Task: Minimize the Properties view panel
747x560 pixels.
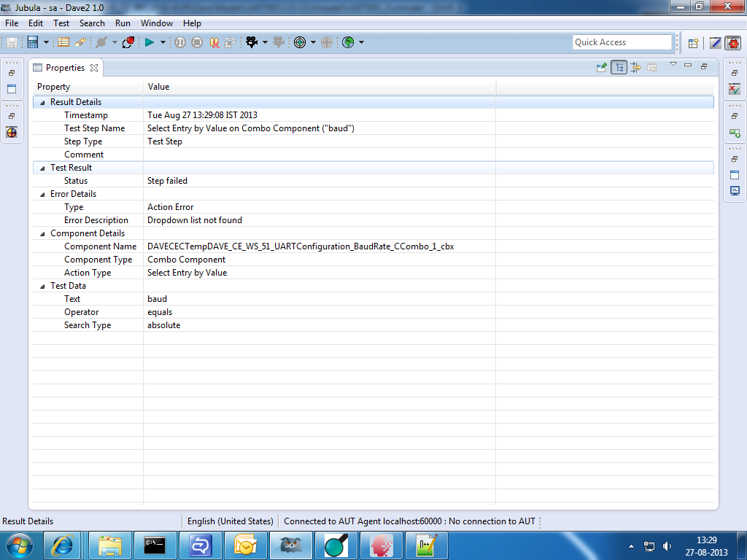Action: 688,65
